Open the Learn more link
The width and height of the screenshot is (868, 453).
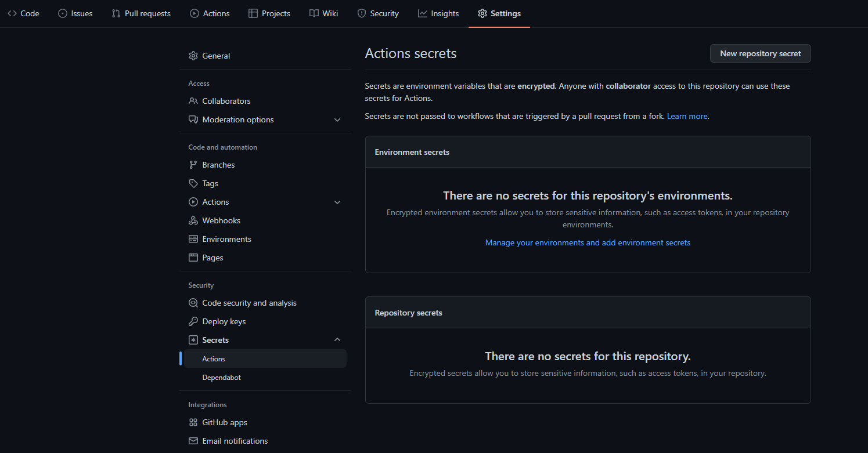687,116
